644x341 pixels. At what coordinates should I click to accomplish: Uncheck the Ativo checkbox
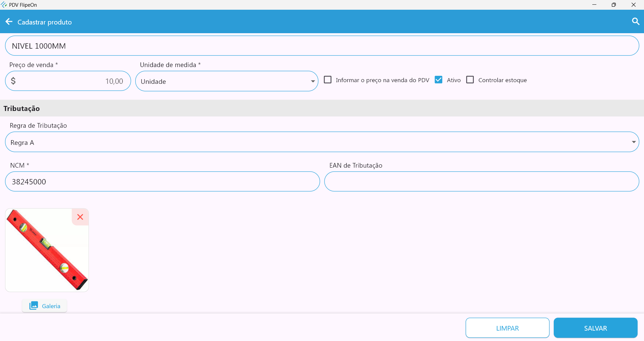point(438,80)
